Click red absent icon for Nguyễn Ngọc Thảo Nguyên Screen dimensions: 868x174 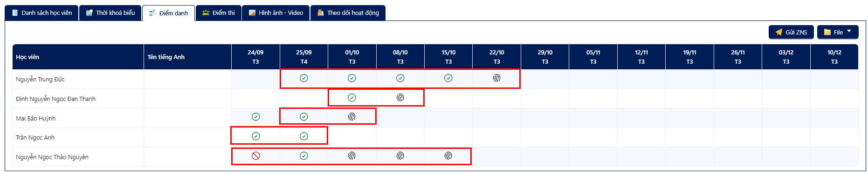(255, 156)
